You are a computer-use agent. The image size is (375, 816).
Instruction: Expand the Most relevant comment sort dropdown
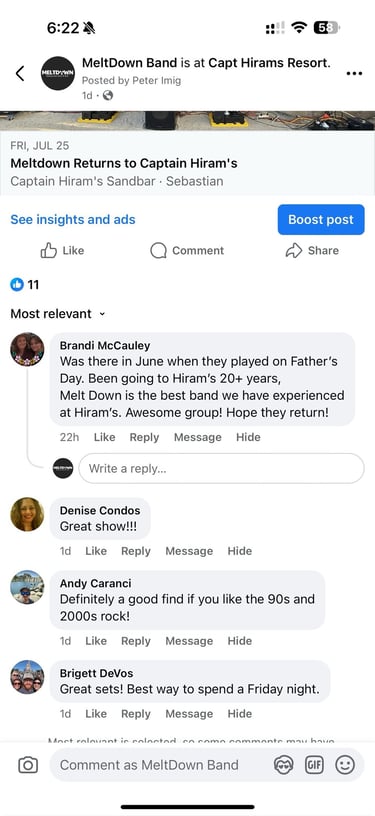pos(58,314)
